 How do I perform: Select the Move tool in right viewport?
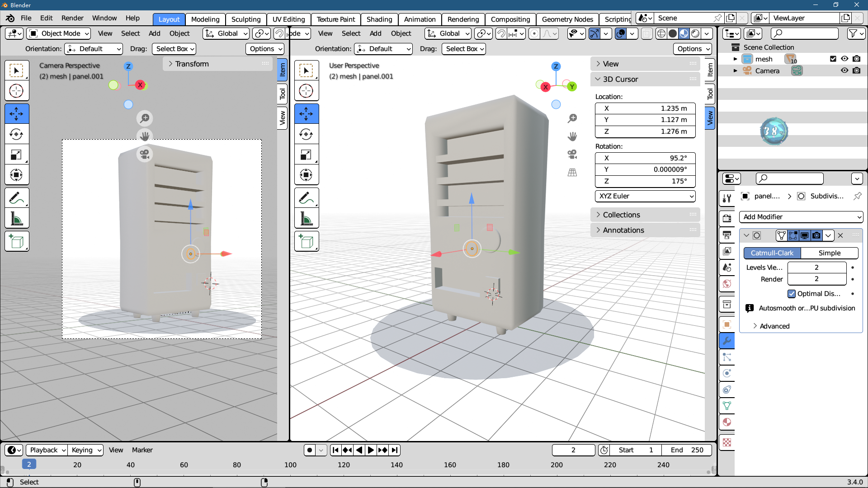point(307,113)
